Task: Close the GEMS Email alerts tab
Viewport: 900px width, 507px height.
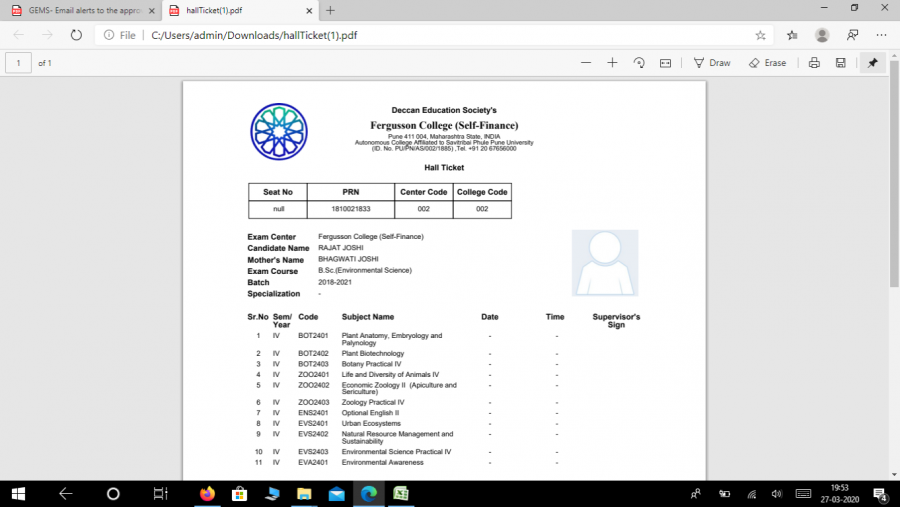Action: click(152, 10)
